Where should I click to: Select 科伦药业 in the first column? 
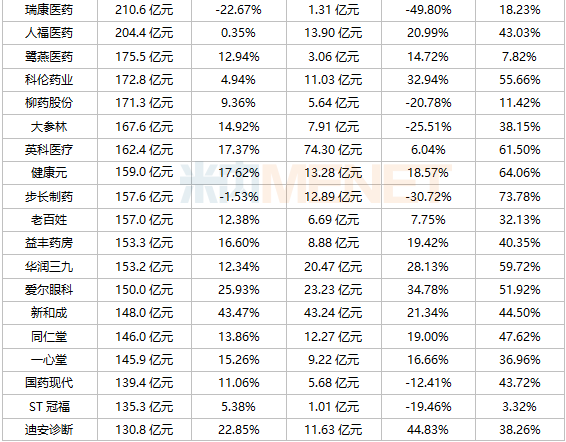click(x=49, y=79)
